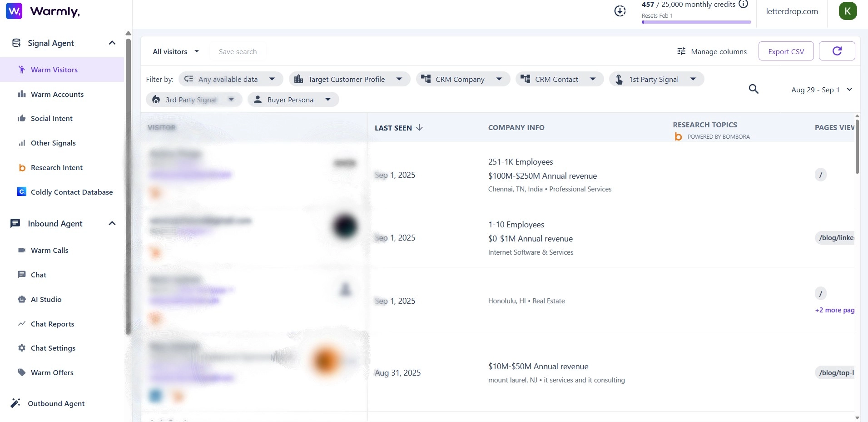
Task: Open CRM Contact filter dropdown
Action: [x=559, y=79]
